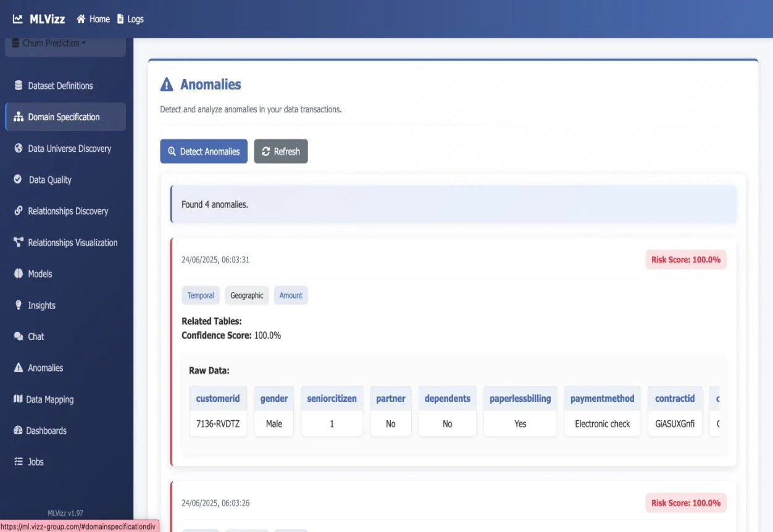The image size is (773, 532).
Task: Open Chat sidebar item
Action: tap(65, 336)
